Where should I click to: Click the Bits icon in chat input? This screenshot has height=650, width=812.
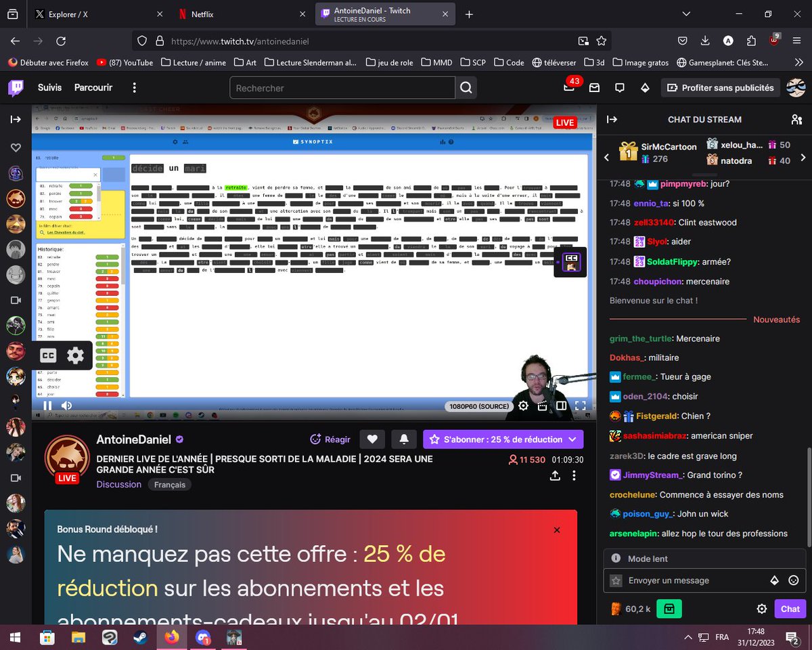click(775, 580)
